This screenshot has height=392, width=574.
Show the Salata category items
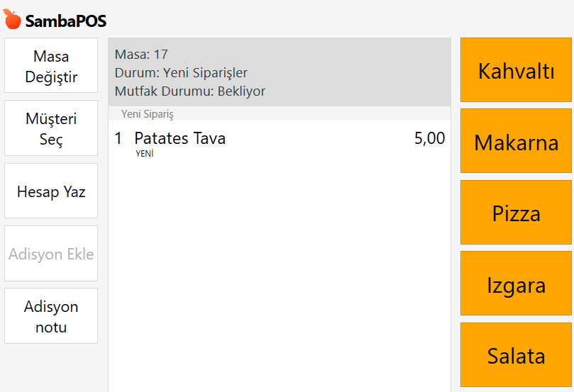pos(516,355)
